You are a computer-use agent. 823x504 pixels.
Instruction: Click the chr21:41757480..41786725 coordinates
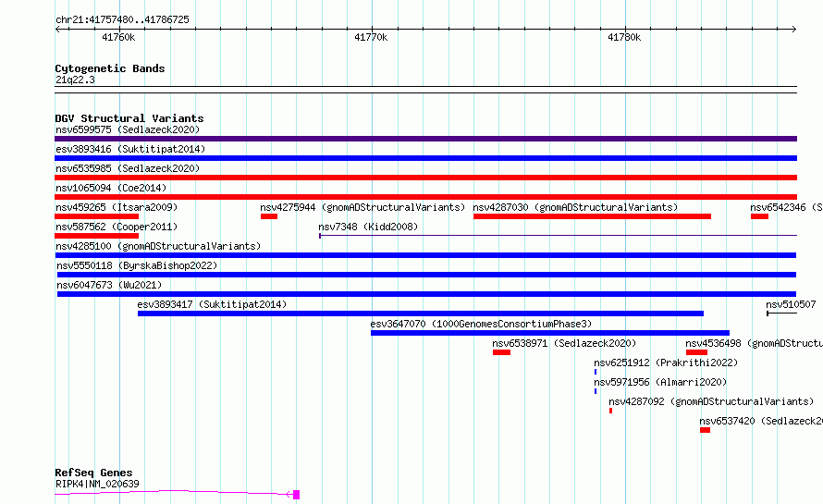point(122,20)
